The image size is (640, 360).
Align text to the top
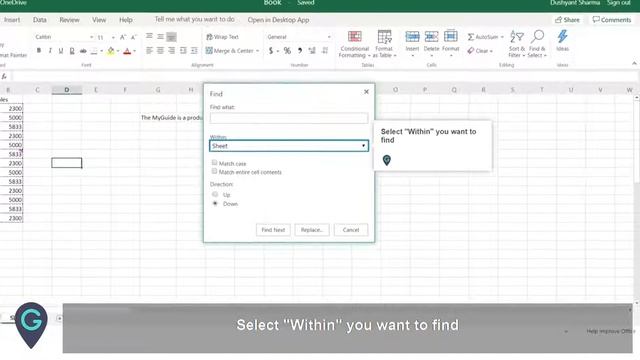click(x=149, y=37)
